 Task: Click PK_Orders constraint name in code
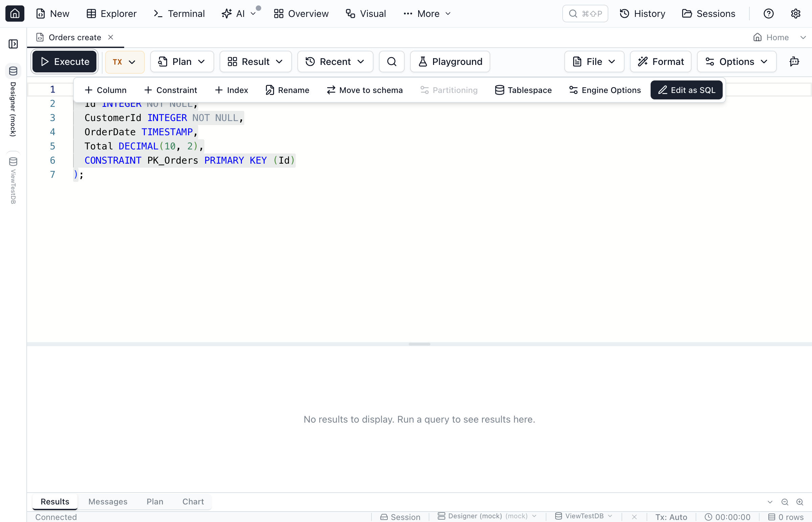[173, 161]
